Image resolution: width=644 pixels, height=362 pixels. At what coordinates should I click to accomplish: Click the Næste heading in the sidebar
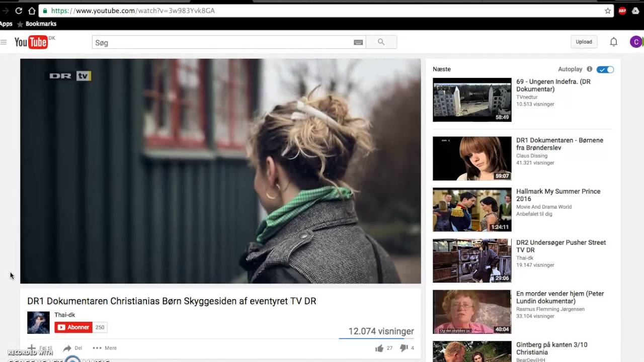(x=442, y=69)
